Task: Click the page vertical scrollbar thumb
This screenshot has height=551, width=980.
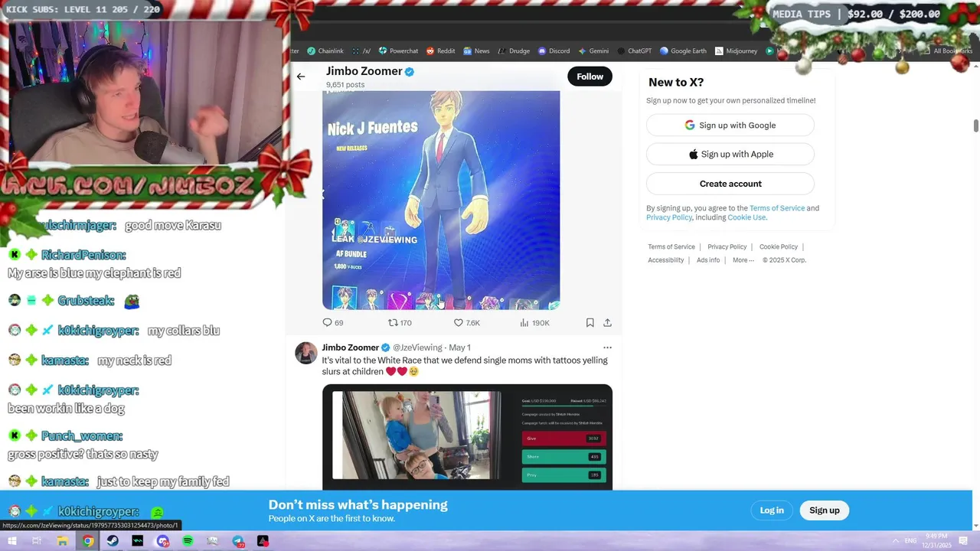Action: (x=976, y=126)
